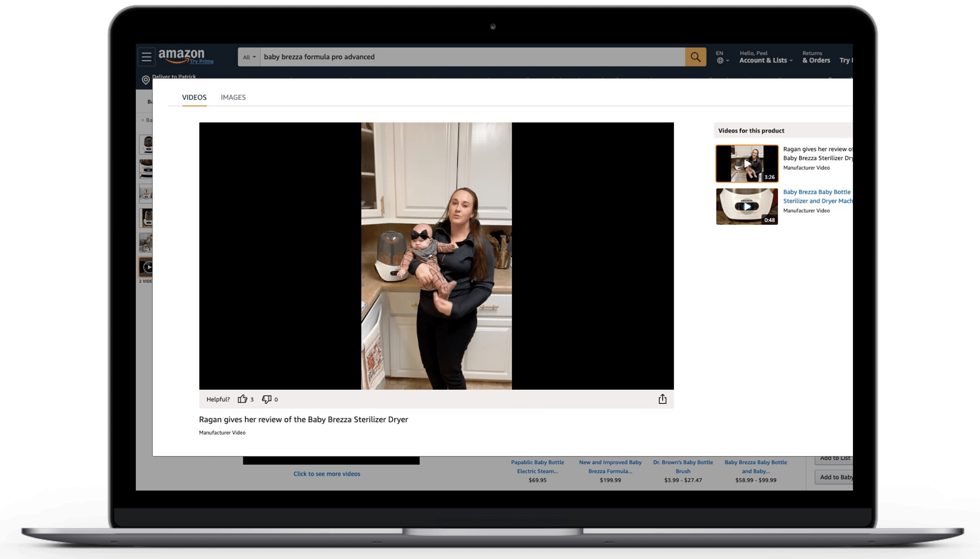Open the Returns & Orders link
The height and width of the screenshot is (559, 980).
pyautogui.click(x=816, y=57)
